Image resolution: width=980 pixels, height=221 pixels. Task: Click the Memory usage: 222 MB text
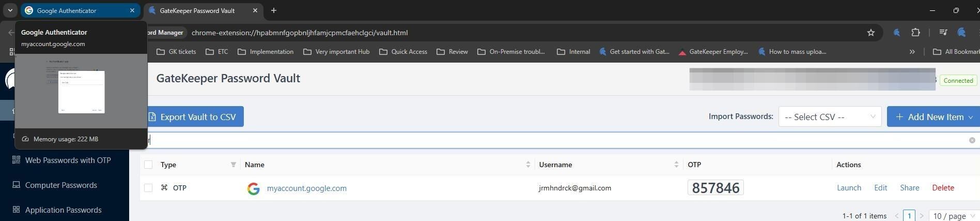(66, 139)
